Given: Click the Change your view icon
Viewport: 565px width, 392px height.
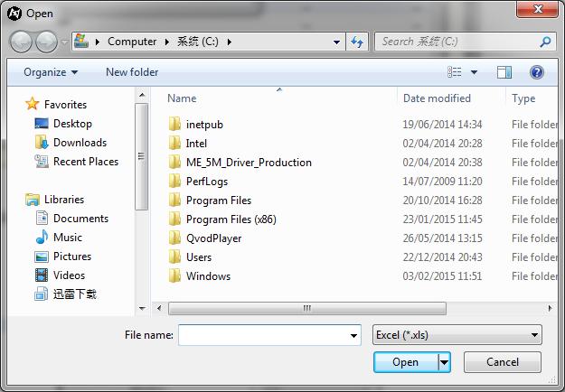Looking at the screenshot, I should point(455,72).
